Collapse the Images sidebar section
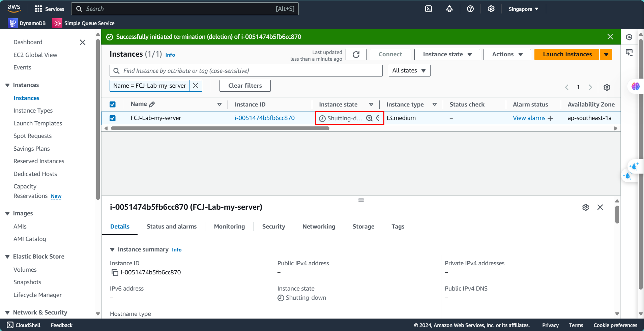Viewport: 644px width, 331px height. tap(7, 214)
